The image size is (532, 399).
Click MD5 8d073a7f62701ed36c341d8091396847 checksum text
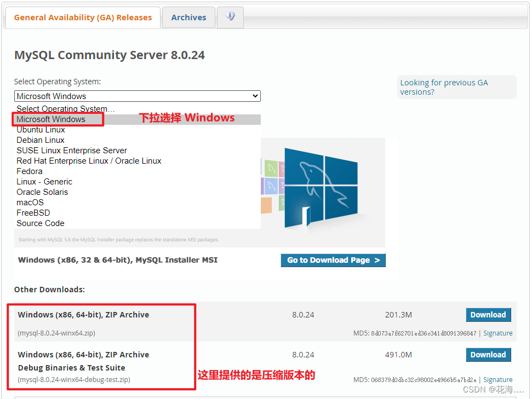point(415,333)
